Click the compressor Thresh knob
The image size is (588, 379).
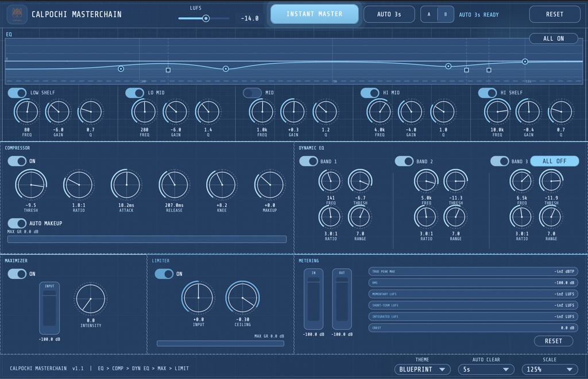point(31,184)
